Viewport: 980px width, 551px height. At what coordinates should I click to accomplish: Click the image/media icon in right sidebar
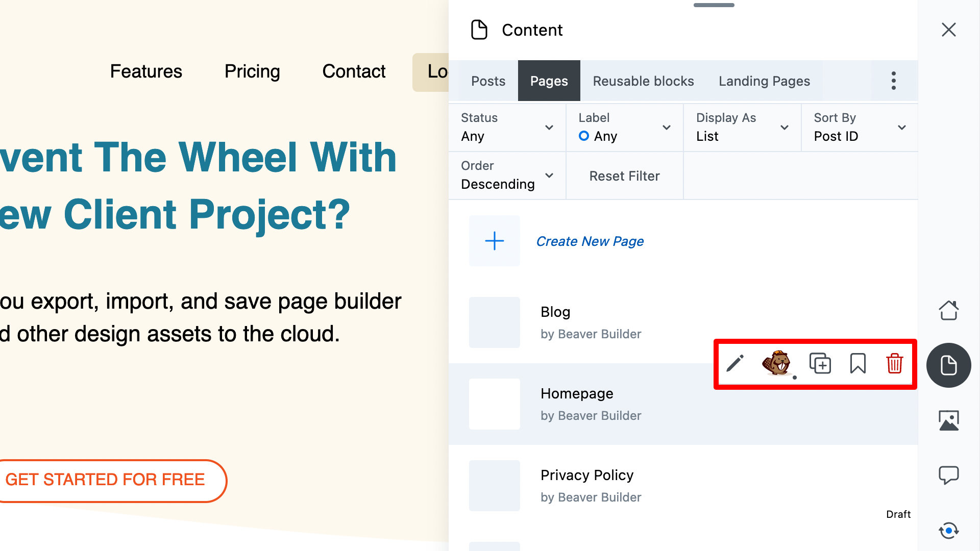pos(949,420)
